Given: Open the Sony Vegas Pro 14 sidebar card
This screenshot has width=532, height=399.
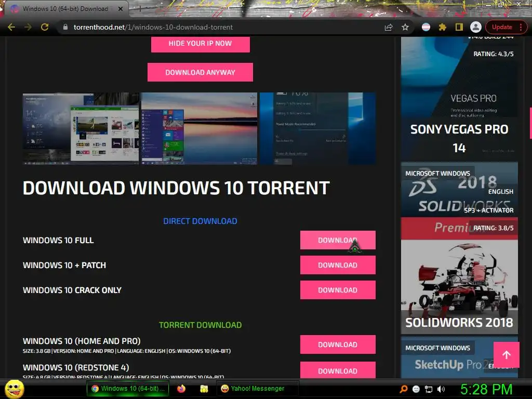Looking at the screenshot, I should 459,98.
